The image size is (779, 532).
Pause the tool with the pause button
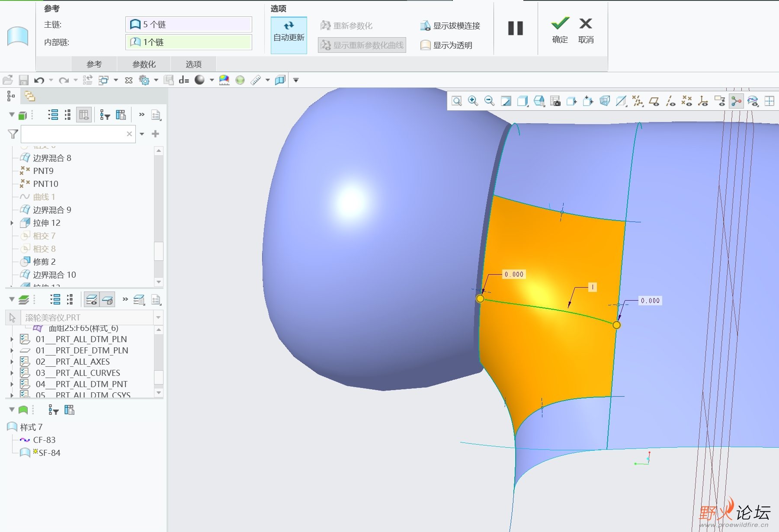click(x=515, y=28)
